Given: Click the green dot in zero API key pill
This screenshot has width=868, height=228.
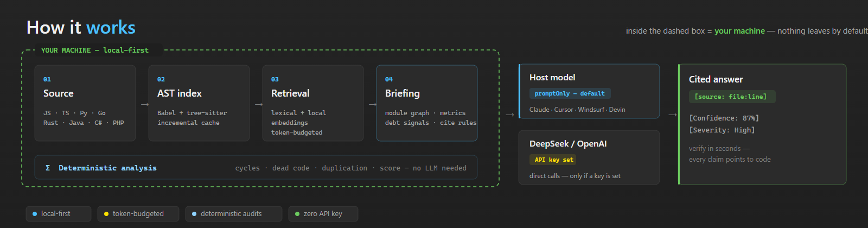Looking at the screenshot, I should click(297, 214).
